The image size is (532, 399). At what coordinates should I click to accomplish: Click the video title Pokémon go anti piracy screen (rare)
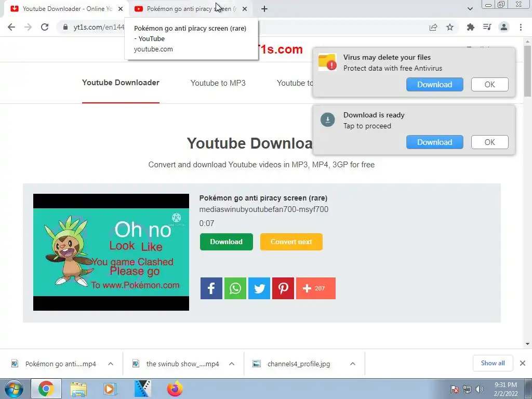point(263,198)
